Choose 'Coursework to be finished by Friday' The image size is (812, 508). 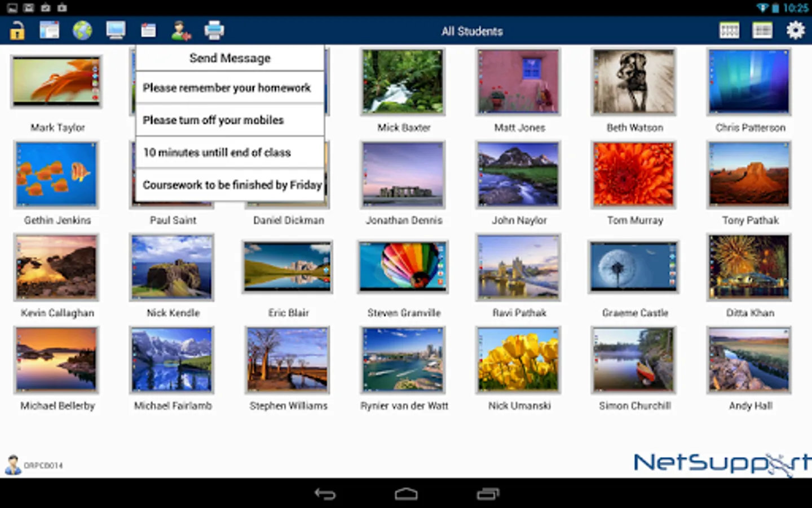230,185
